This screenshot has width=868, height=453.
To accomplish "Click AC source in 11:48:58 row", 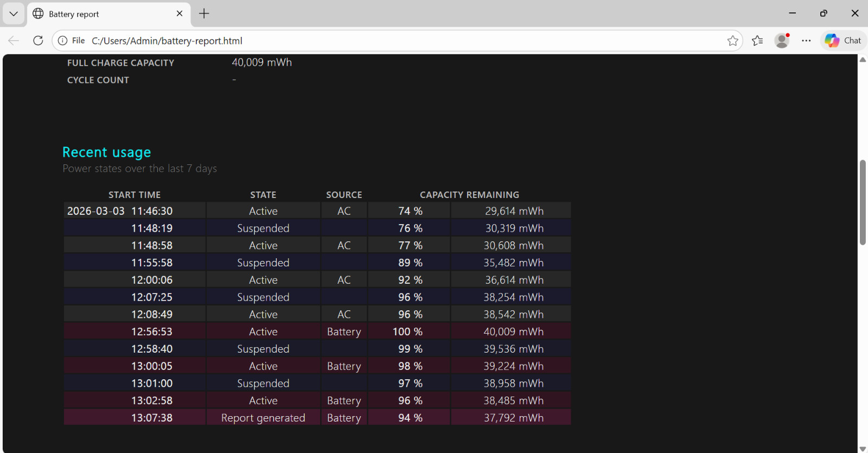I will (344, 246).
